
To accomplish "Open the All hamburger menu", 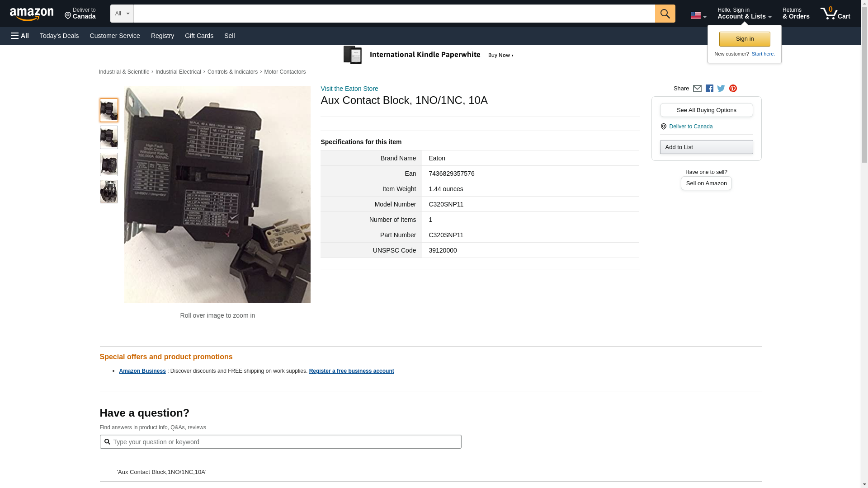I will point(20,36).
